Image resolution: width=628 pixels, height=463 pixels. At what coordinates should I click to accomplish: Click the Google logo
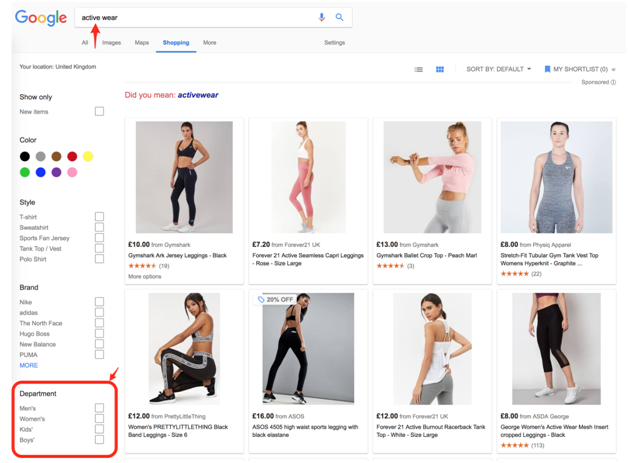click(40, 18)
